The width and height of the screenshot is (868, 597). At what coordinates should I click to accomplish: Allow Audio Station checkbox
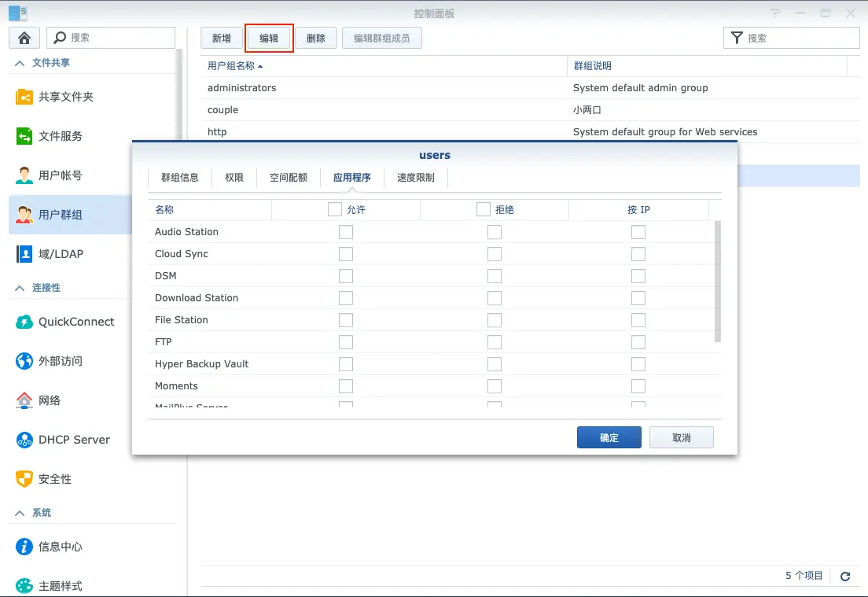pyautogui.click(x=346, y=232)
